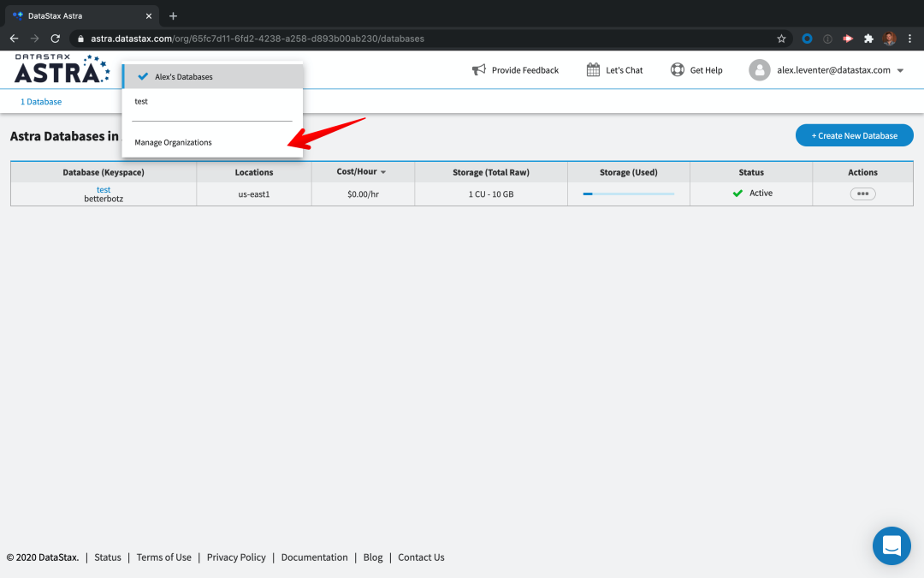Close the DataStax Astra tab

149,16
